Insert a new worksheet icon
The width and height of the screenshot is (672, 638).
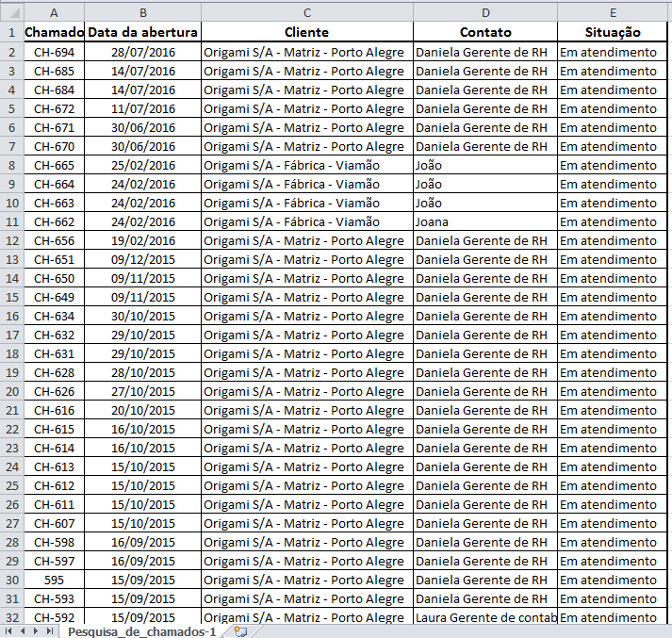(240, 631)
